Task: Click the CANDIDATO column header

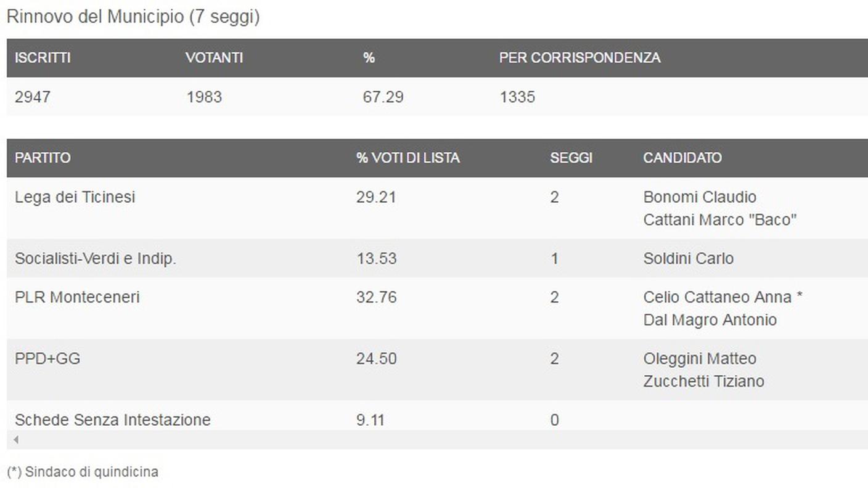Action: coord(682,158)
